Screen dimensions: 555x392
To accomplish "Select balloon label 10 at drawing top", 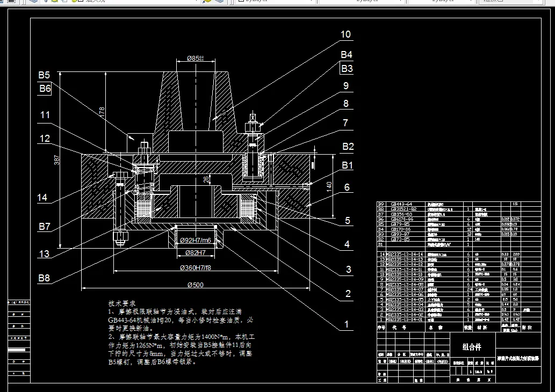I will click(345, 34).
